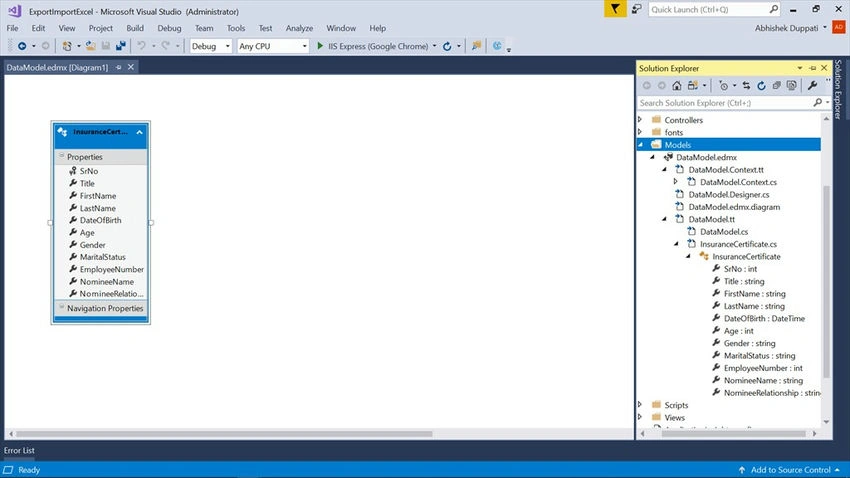Click the Refresh icon in Solution Explorer toolbar
The height and width of the screenshot is (478, 850).
pos(761,86)
